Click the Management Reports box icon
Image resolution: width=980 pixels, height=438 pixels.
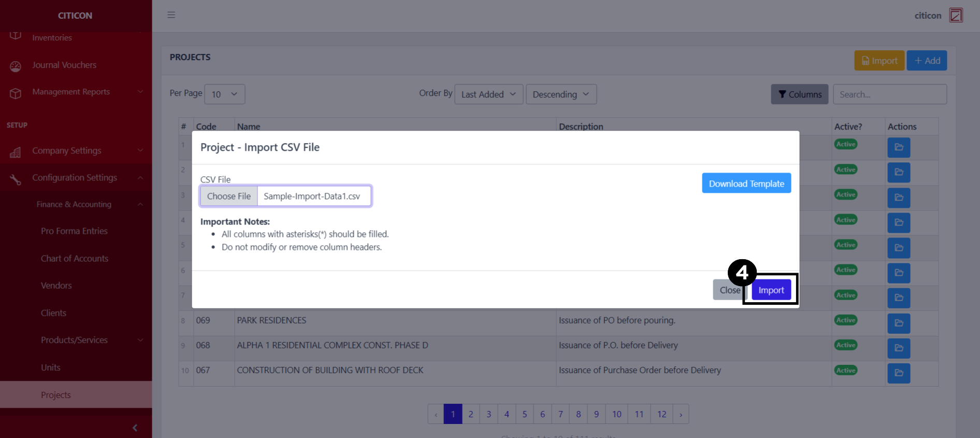click(16, 93)
